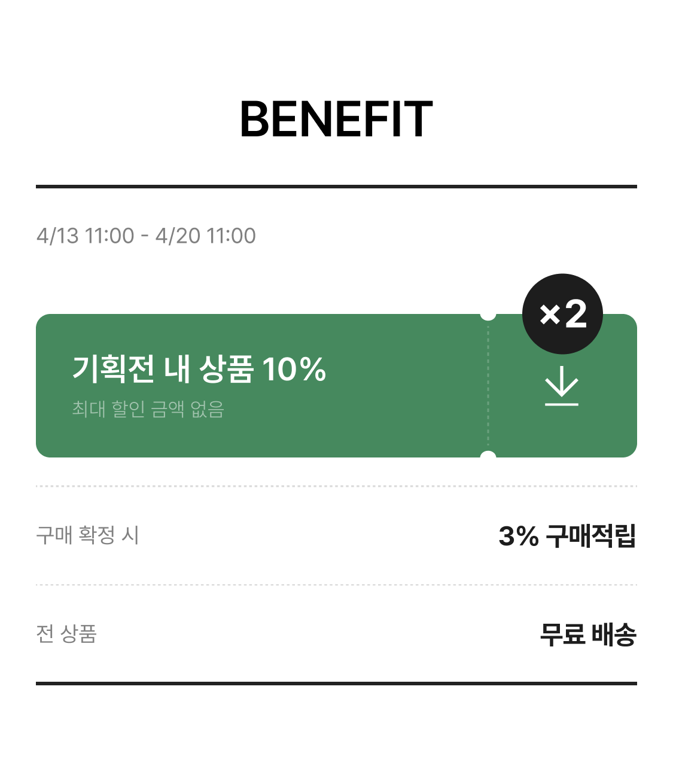Click the thick black divider below 무료 배송
Screen dimensions: 673x784
click(x=336, y=683)
